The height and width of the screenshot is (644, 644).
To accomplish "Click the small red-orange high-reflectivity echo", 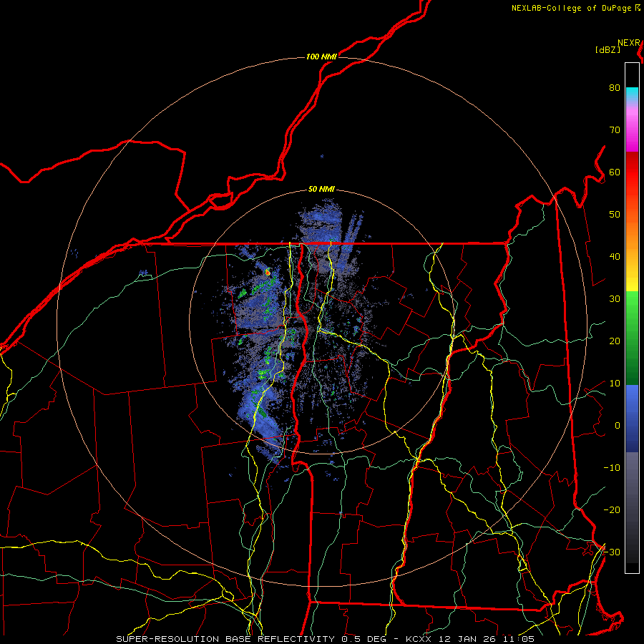I will 268,272.
